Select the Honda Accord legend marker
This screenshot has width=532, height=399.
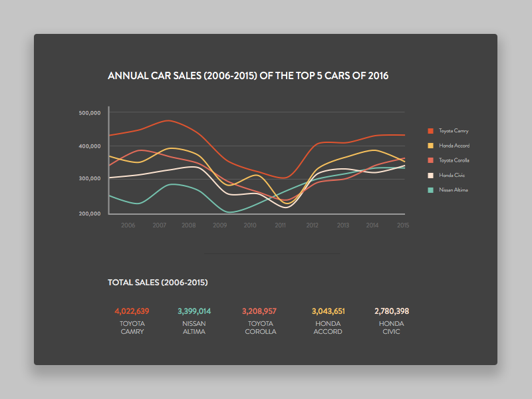[431, 145]
